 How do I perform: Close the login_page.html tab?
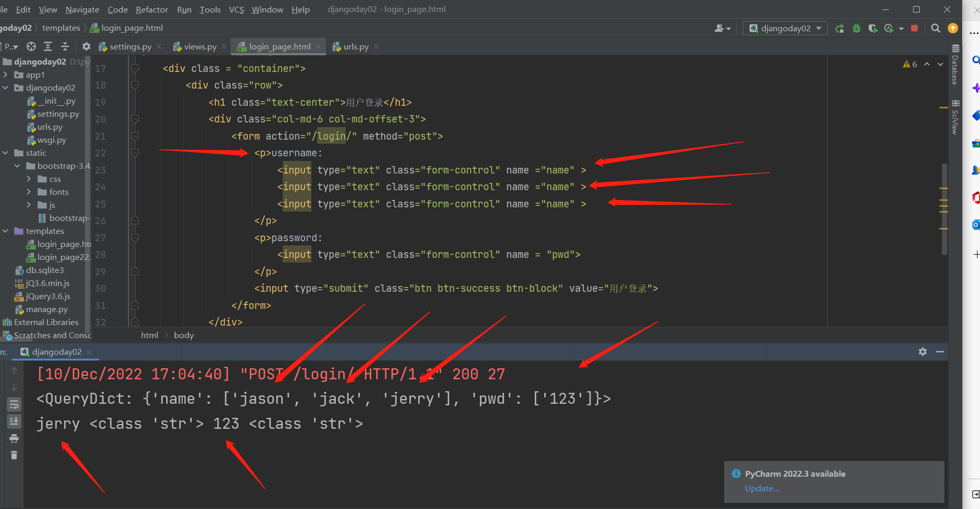(x=318, y=46)
